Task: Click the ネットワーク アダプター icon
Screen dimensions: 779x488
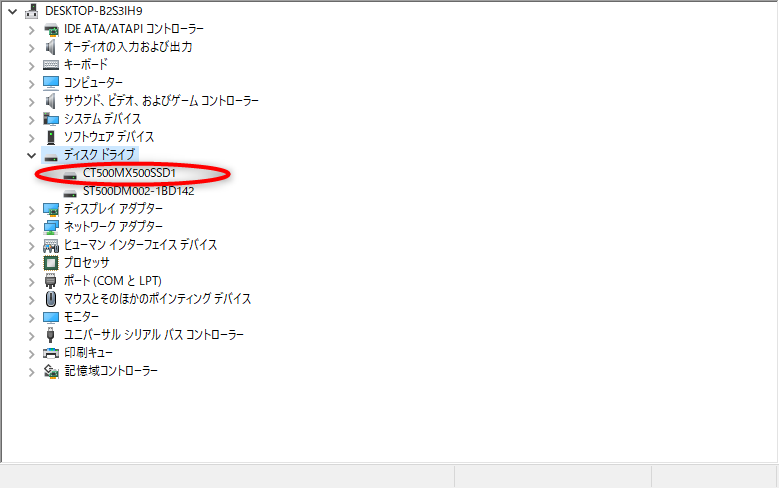Action: (x=51, y=227)
